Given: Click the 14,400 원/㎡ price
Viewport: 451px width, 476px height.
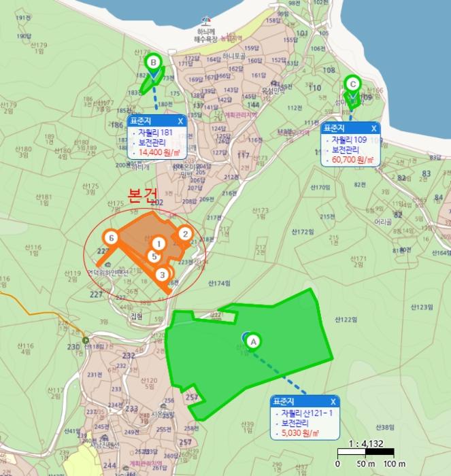Looking at the screenshot, I should [x=159, y=152].
